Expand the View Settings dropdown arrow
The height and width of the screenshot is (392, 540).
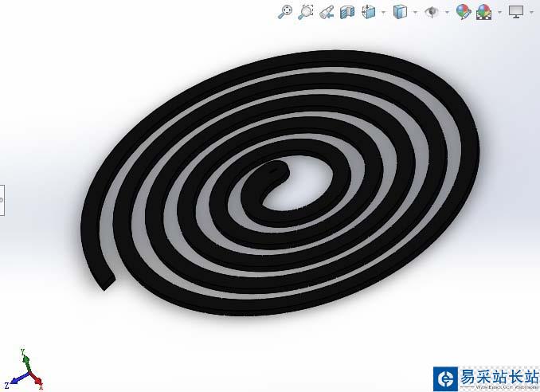pos(531,13)
